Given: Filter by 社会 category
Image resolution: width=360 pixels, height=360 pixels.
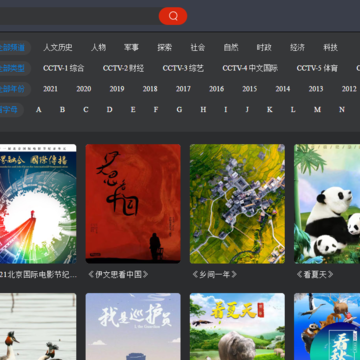Looking at the screenshot, I should coord(198,48).
